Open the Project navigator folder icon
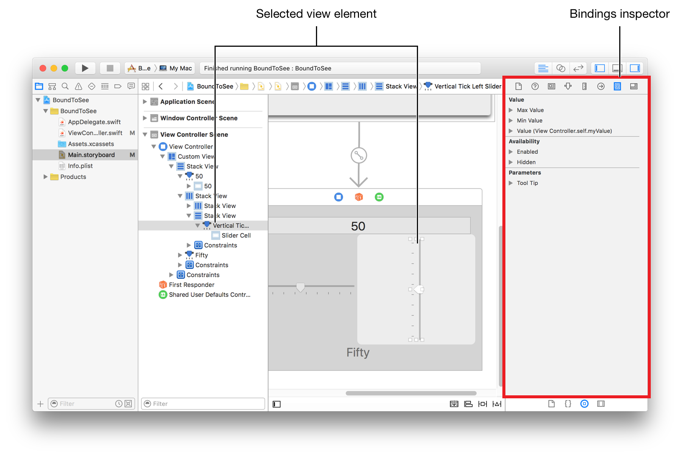 click(39, 86)
